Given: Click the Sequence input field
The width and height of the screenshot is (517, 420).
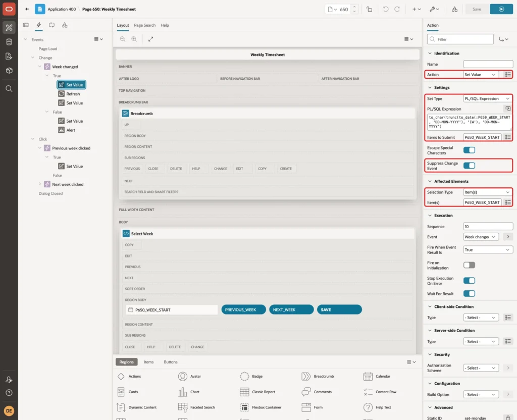Looking at the screenshot, I should point(488,226).
